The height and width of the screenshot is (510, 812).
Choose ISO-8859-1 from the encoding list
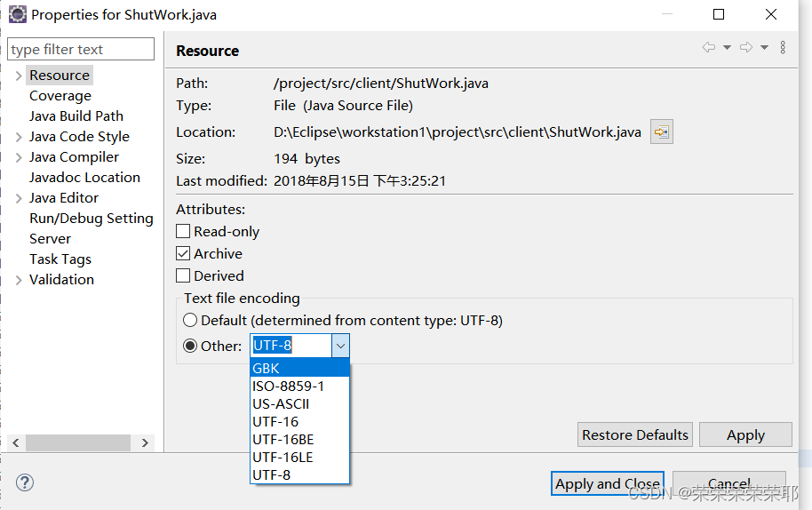click(x=300, y=386)
